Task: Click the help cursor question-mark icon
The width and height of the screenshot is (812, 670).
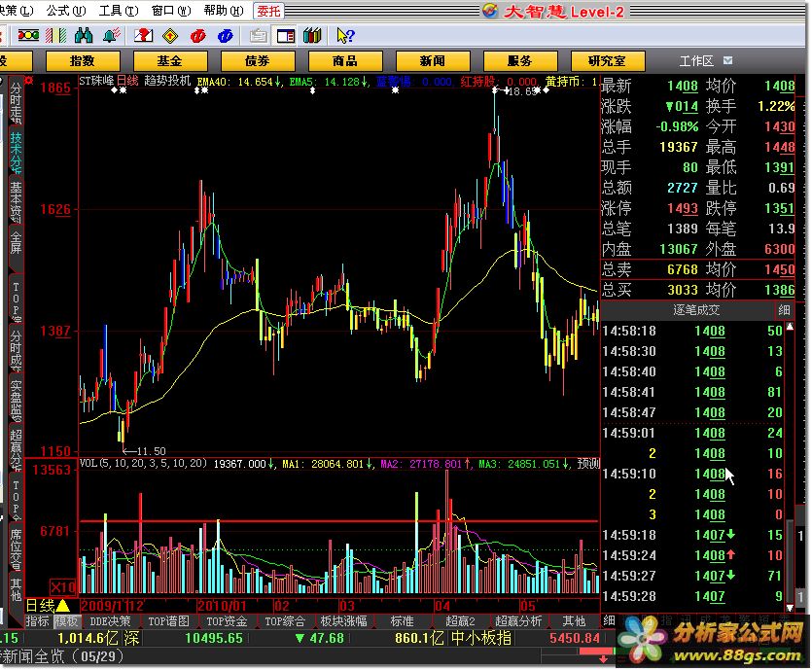Action: [x=344, y=36]
